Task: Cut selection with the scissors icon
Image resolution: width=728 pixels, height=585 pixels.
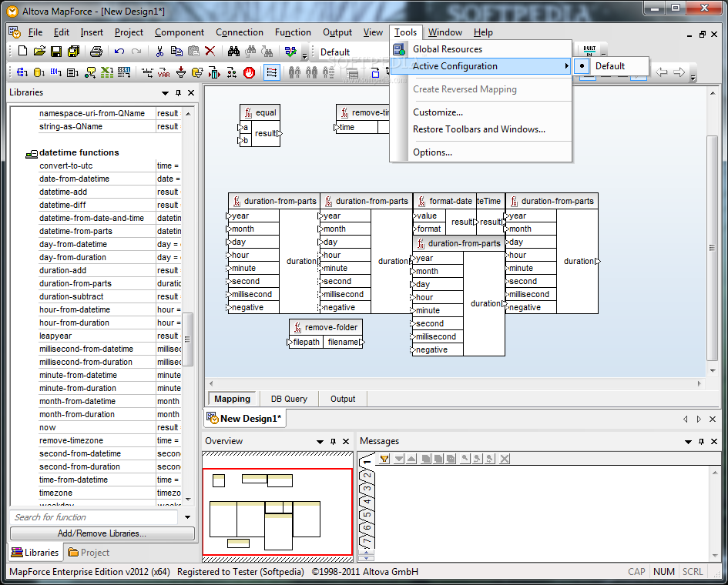Action: coord(159,51)
